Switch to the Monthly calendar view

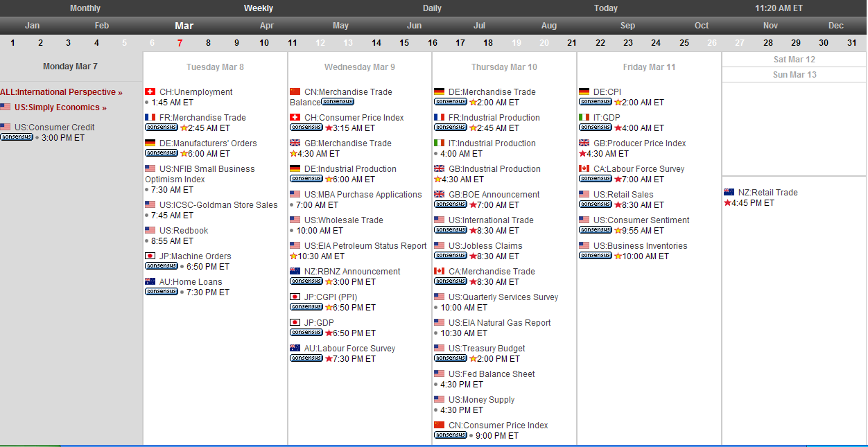(85, 8)
